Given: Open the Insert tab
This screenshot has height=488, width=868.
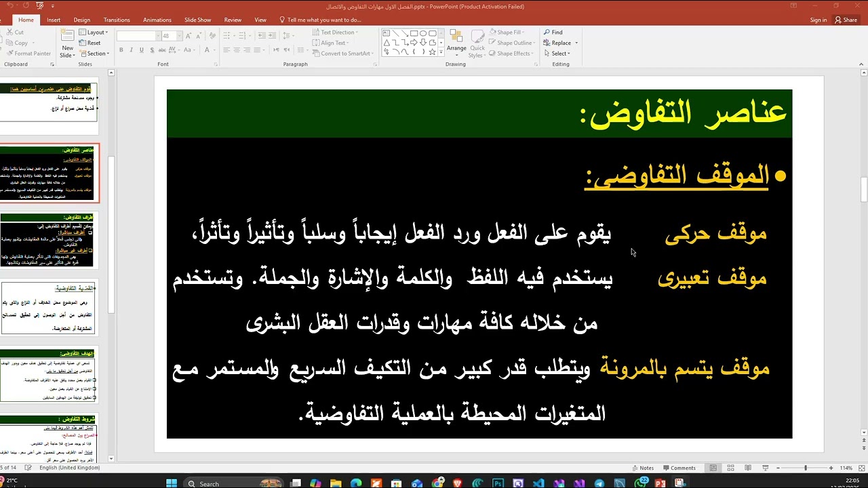Looking at the screenshot, I should click(x=54, y=20).
